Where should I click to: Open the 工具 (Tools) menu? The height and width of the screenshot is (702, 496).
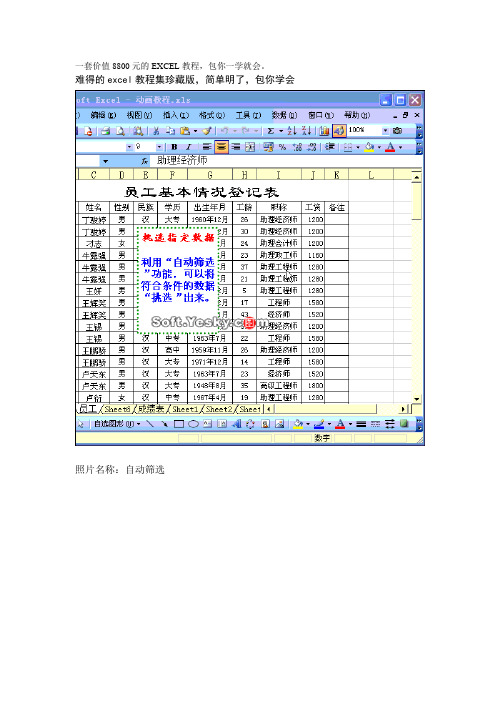(x=248, y=116)
